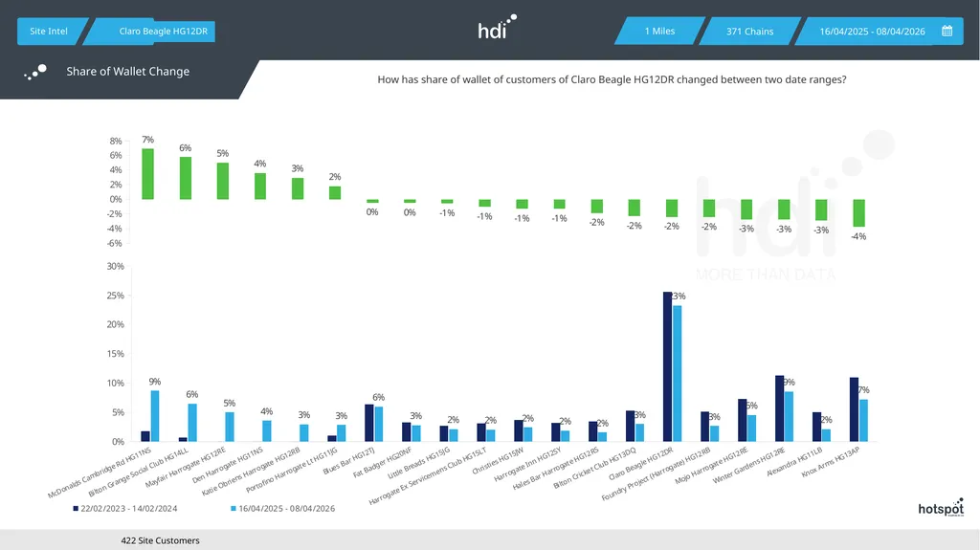Click the Claro Beagle HG12DR dark blue bar
980x550 pixels.
click(x=667, y=366)
